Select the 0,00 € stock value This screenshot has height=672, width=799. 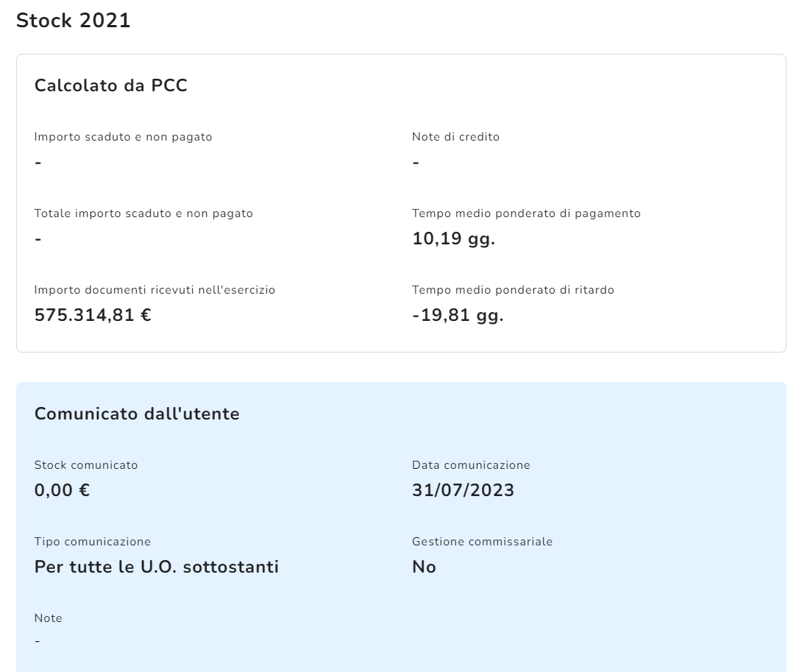pyautogui.click(x=63, y=491)
